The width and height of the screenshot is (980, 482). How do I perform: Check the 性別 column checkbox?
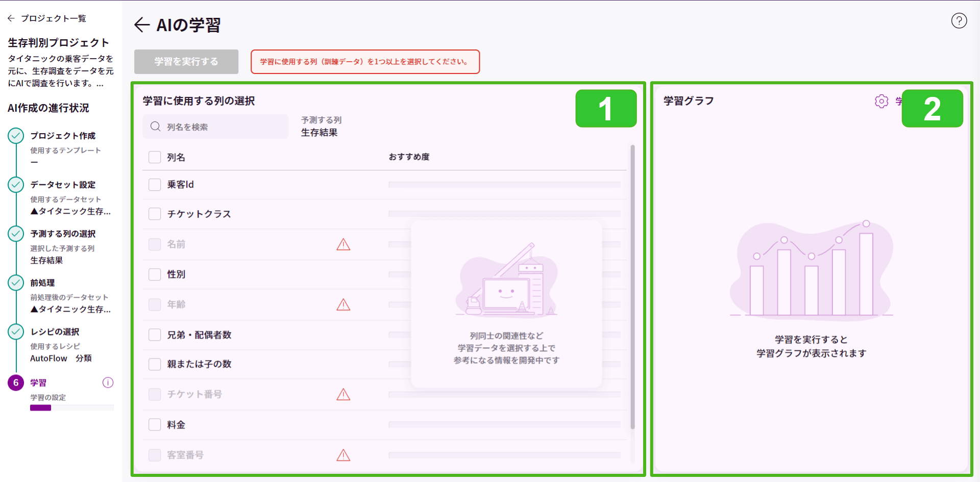(x=155, y=274)
